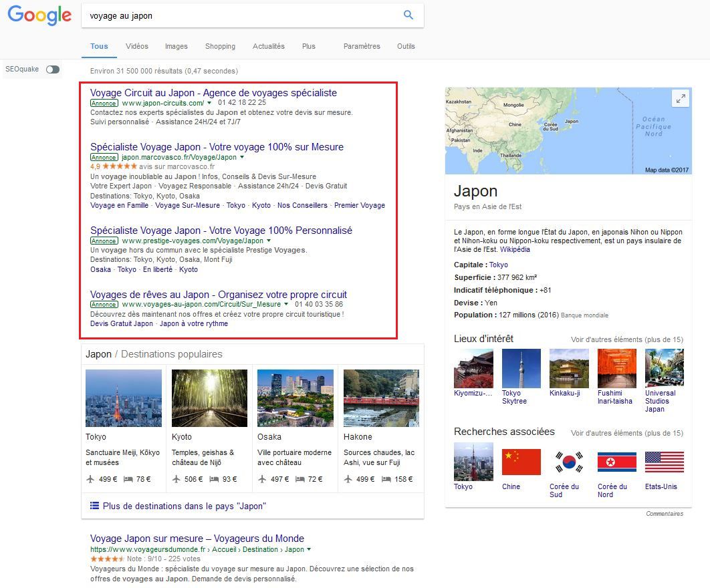Open dropdown arrow next to voyageursdumonde.fr URL
Viewport: 710px width, 588px height.
pyautogui.click(x=309, y=549)
